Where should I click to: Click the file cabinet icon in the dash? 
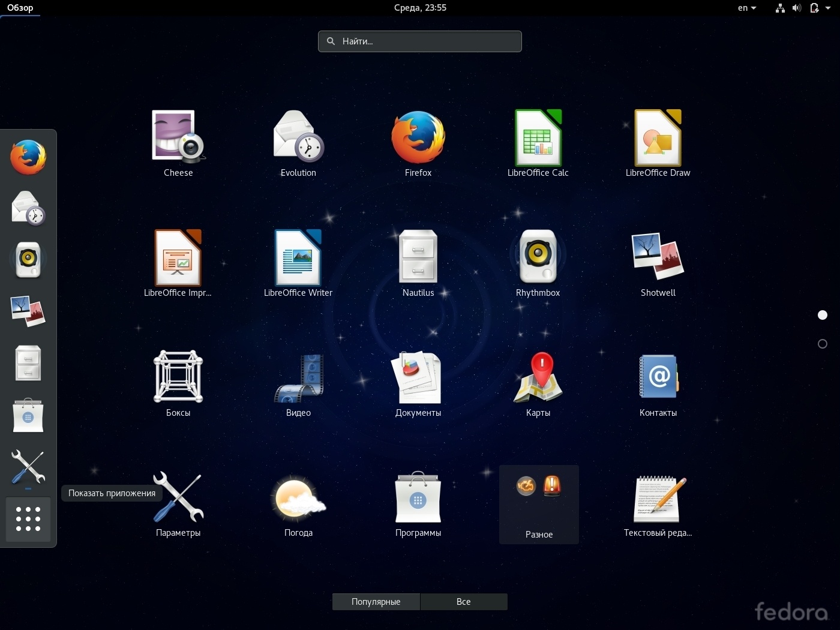(28, 363)
